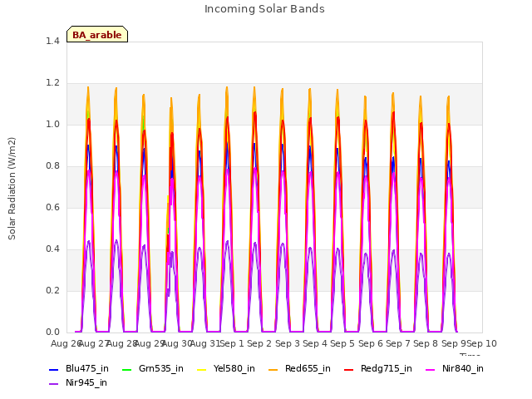
Task: Click the Redg715_in legend label
Action: [386, 368]
